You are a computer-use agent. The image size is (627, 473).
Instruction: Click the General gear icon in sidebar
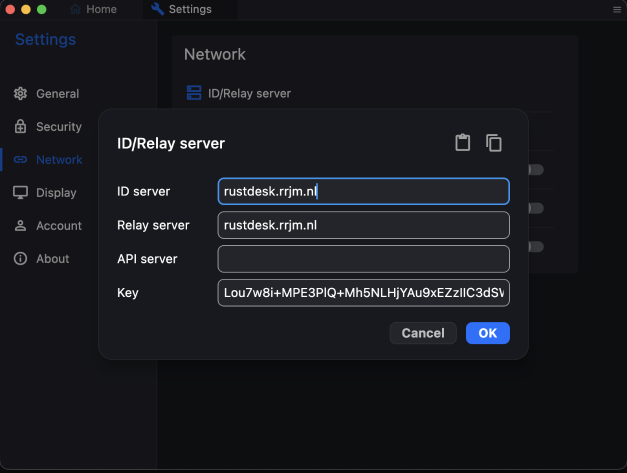pyautogui.click(x=20, y=93)
